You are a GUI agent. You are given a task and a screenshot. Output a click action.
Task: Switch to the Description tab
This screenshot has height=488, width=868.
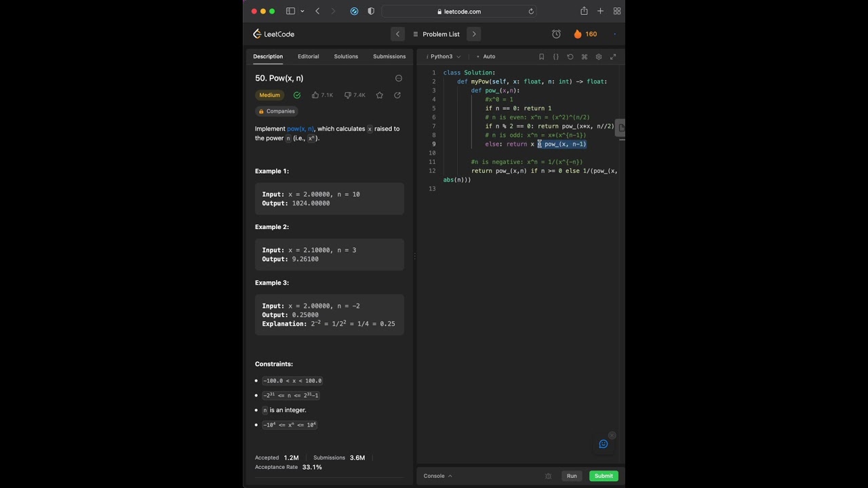click(268, 56)
